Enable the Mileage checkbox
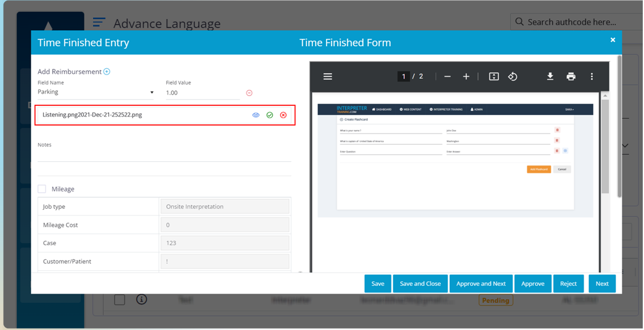 [x=42, y=189]
